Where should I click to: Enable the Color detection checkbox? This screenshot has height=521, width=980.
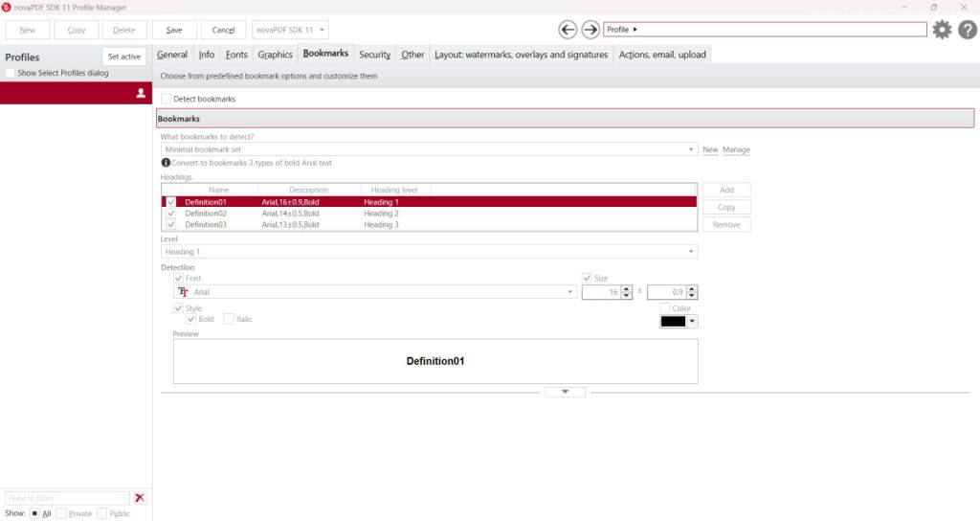coord(665,308)
